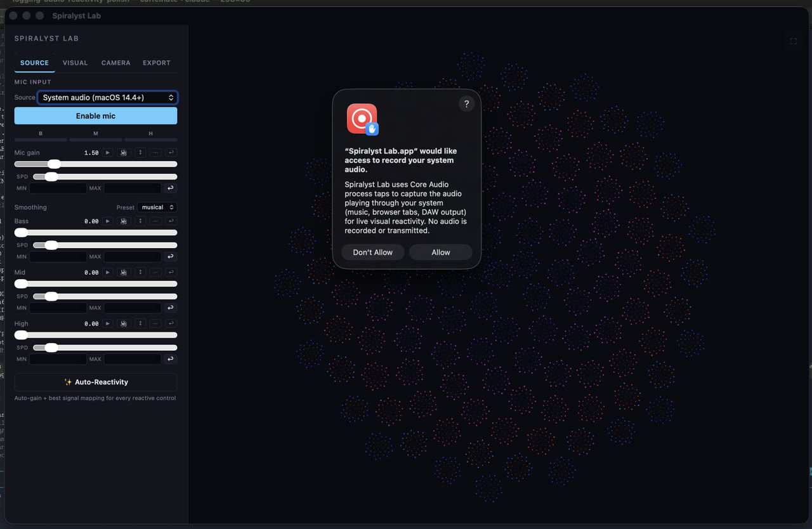Viewport: 812px width, 529px height.
Task: Click the Mid value 0.00
Action: [91, 273]
